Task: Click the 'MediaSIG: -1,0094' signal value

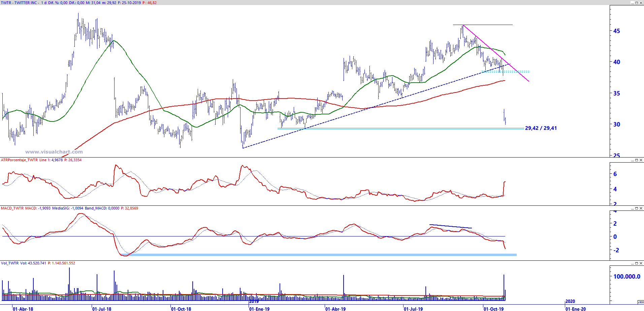Action: click(x=68, y=208)
